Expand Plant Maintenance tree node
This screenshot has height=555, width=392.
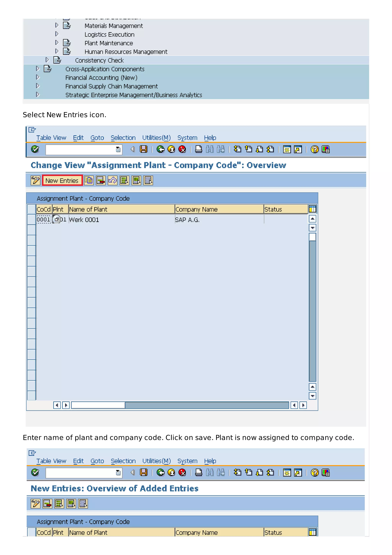click(x=57, y=43)
